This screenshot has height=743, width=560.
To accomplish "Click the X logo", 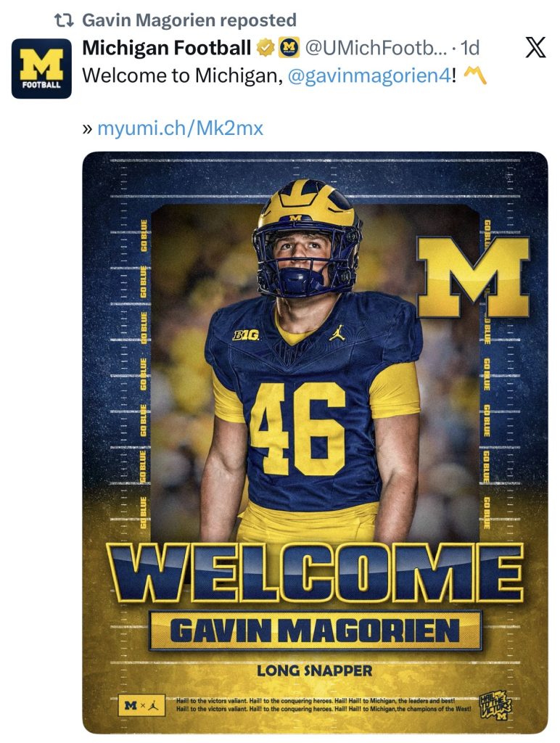I will (535, 48).
